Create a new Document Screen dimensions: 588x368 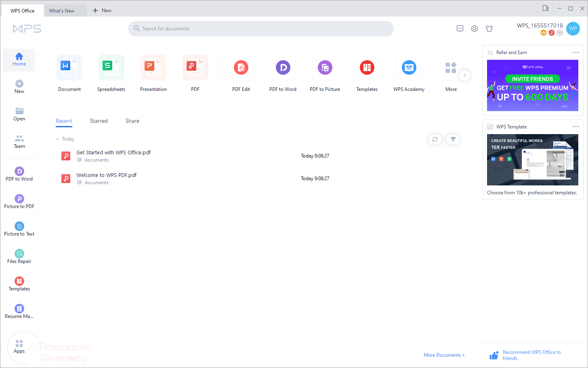click(x=69, y=74)
